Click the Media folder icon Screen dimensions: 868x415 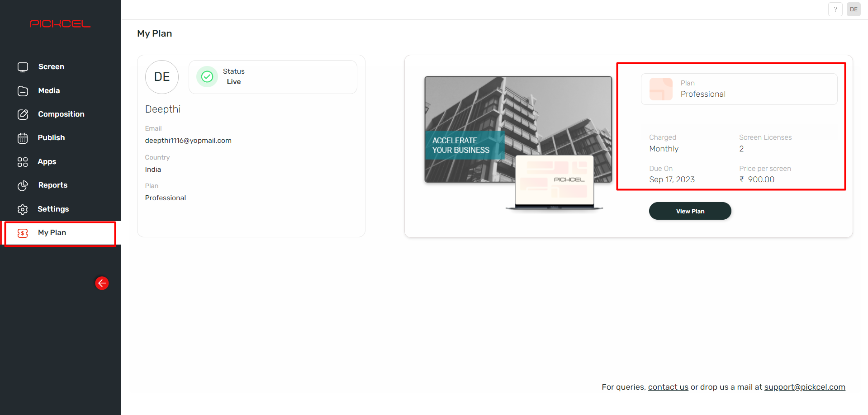[23, 91]
